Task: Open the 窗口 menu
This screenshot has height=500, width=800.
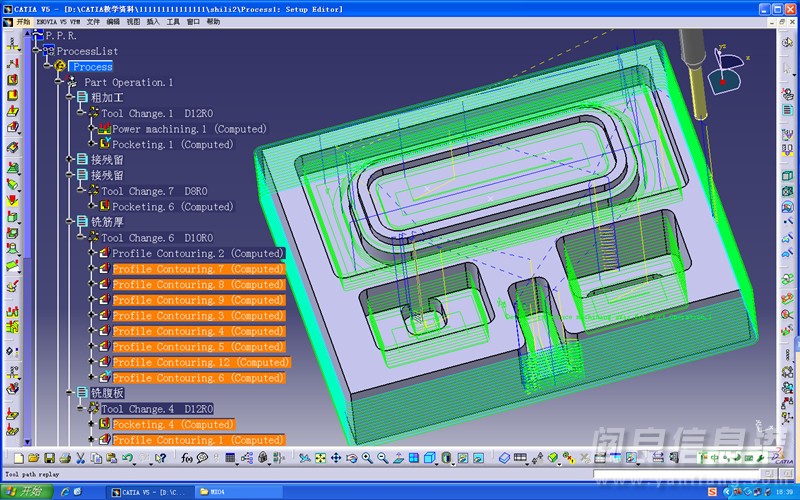Action: pos(193,22)
